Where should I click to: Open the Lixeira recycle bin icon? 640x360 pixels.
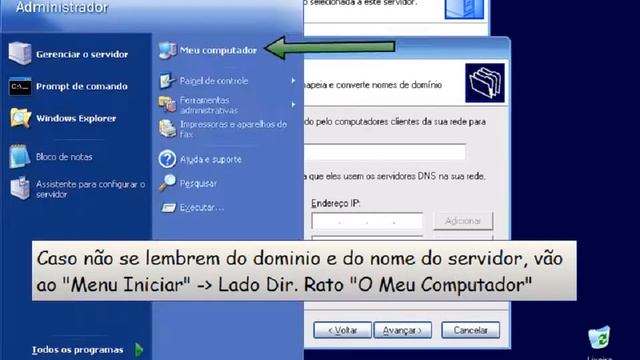599,337
